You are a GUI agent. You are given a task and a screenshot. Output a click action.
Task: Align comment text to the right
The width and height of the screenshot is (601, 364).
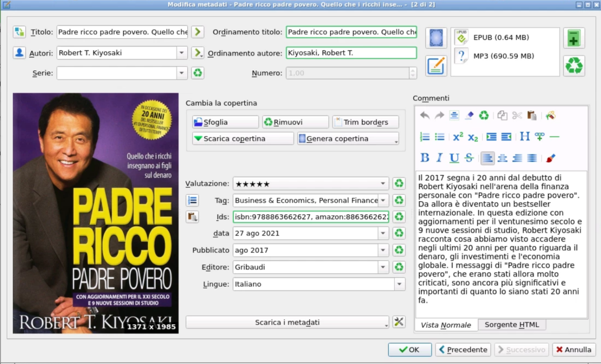pyautogui.click(x=517, y=158)
